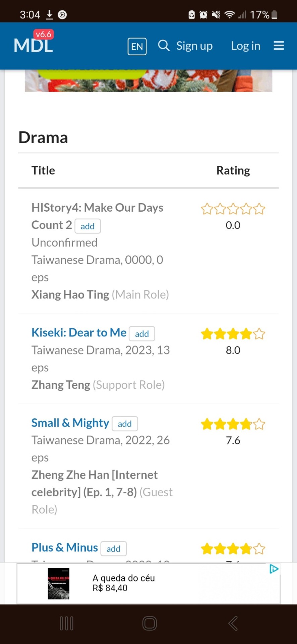Image resolution: width=297 pixels, height=644 pixels.
Task: Add Small & Mighty to list
Action: point(125,424)
